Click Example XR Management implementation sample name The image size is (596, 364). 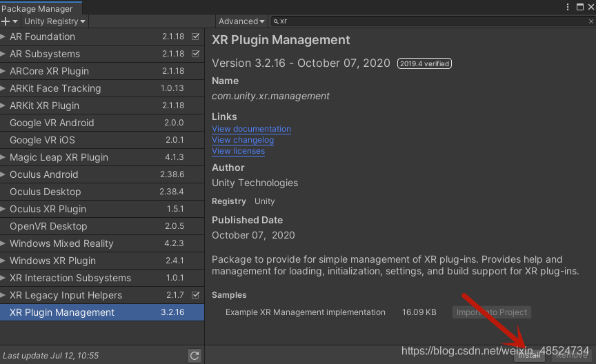305,312
